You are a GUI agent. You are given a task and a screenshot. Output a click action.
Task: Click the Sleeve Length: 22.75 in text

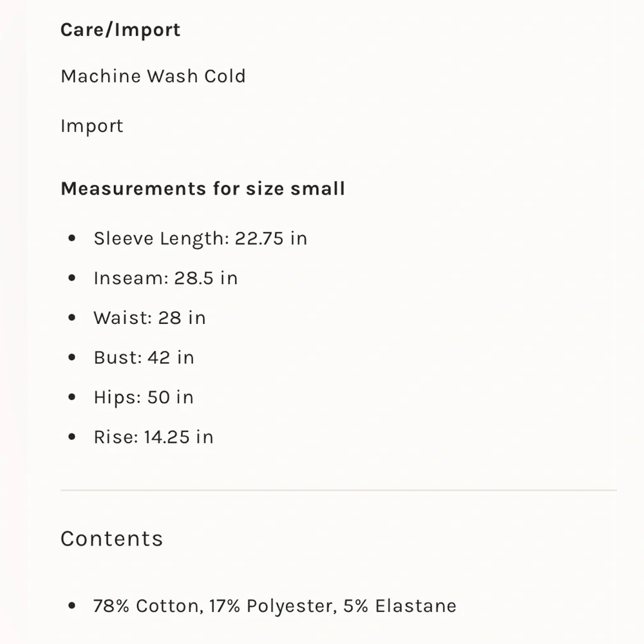(200, 238)
